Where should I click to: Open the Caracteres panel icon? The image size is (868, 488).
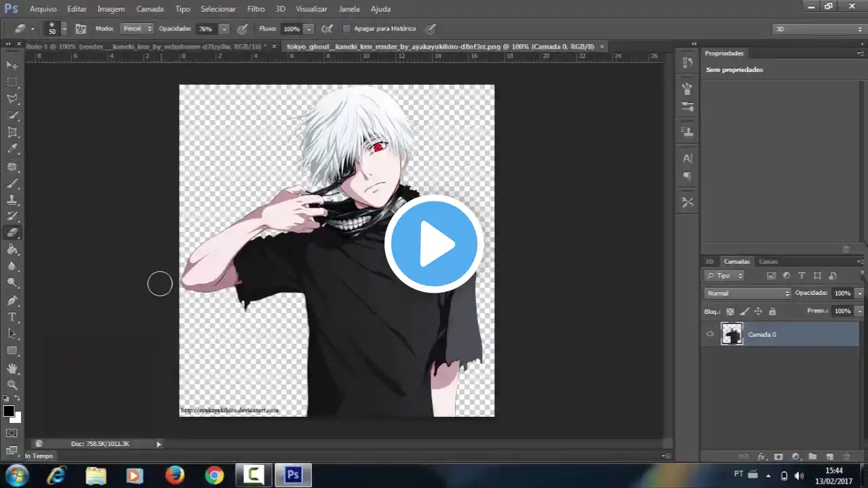tap(687, 158)
